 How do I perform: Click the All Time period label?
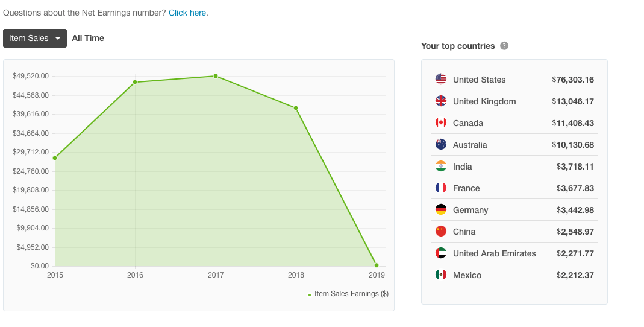88,38
